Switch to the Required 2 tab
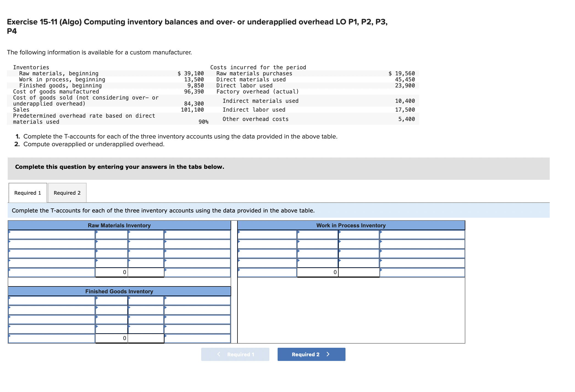The image size is (575, 392). point(67,193)
